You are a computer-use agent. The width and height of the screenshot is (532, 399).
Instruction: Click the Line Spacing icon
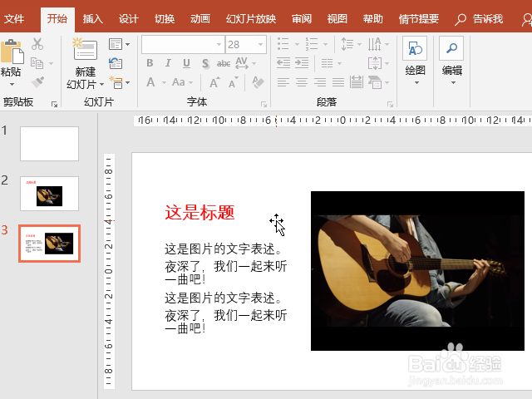point(347,44)
